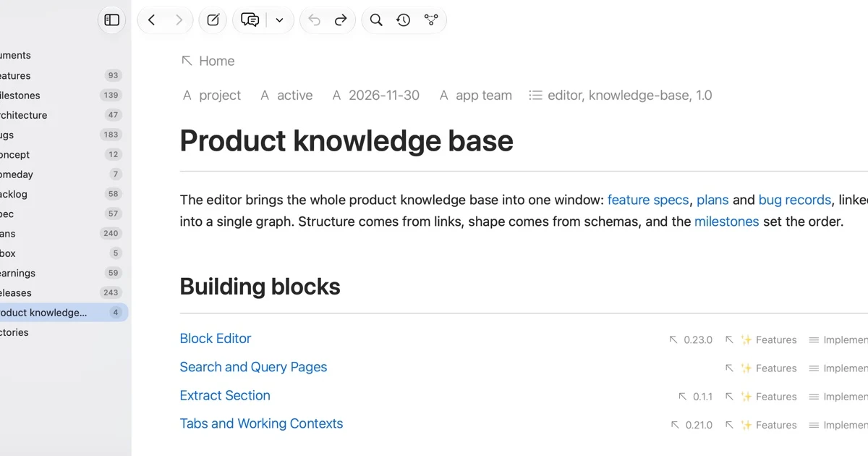Select the tags list 'editor, knowledge-base, 1.0'
Screen dimensions: 868x456
coord(621,95)
